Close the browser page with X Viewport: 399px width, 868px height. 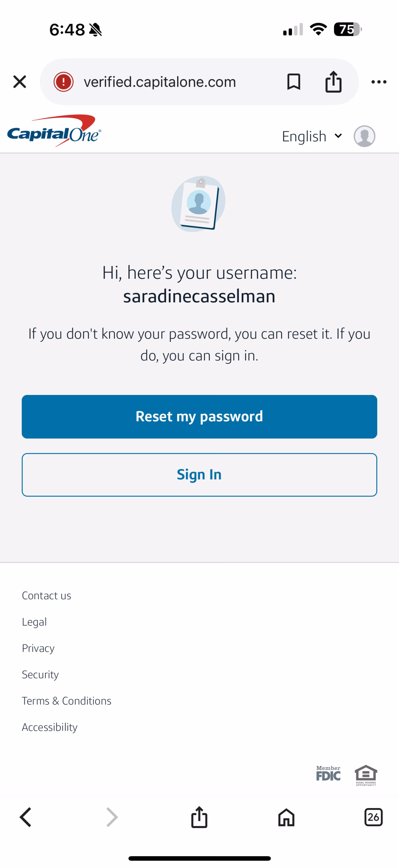[x=20, y=82]
